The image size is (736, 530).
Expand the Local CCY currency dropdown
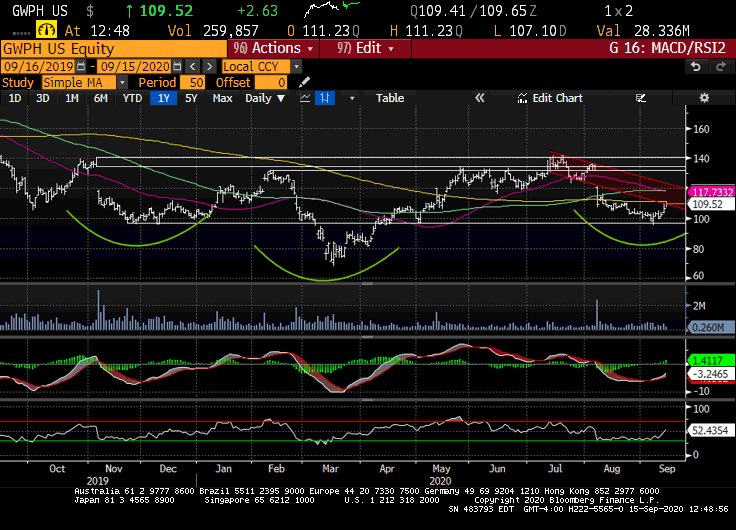pyautogui.click(x=296, y=67)
